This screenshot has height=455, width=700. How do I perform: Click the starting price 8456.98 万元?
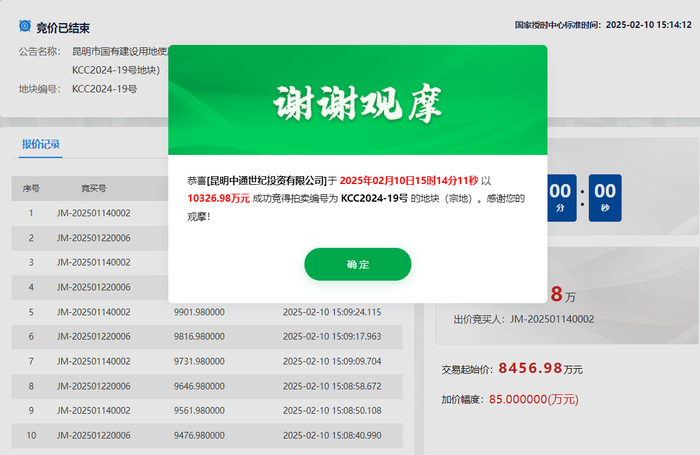(x=540, y=368)
